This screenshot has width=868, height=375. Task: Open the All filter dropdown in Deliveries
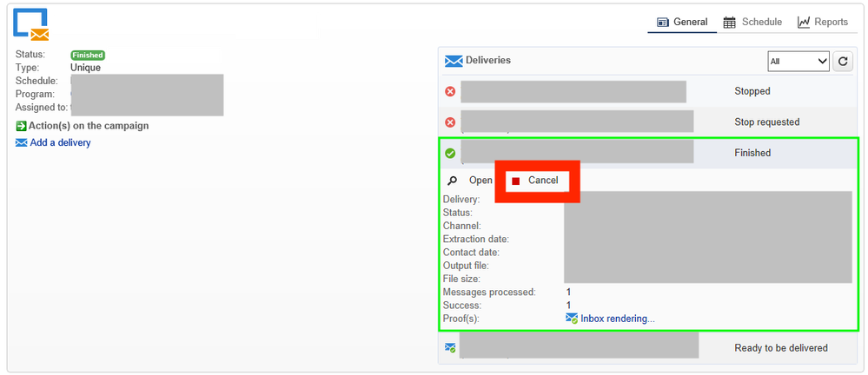pyautogui.click(x=798, y=61)
